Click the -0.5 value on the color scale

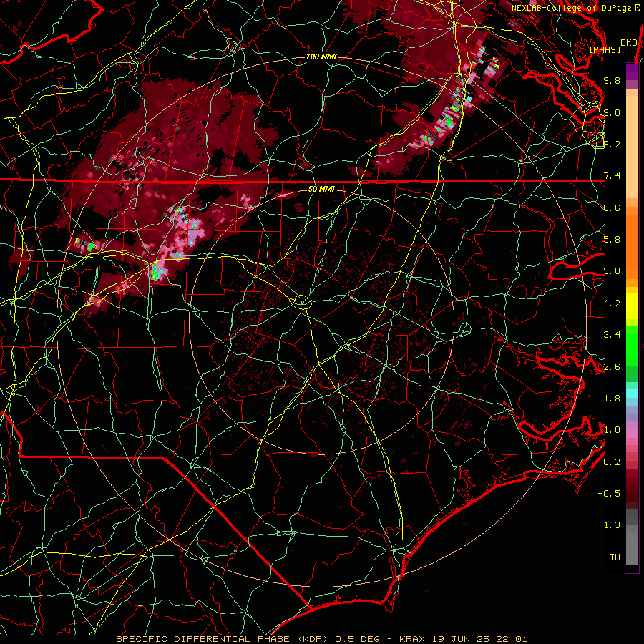coord(609,494)
